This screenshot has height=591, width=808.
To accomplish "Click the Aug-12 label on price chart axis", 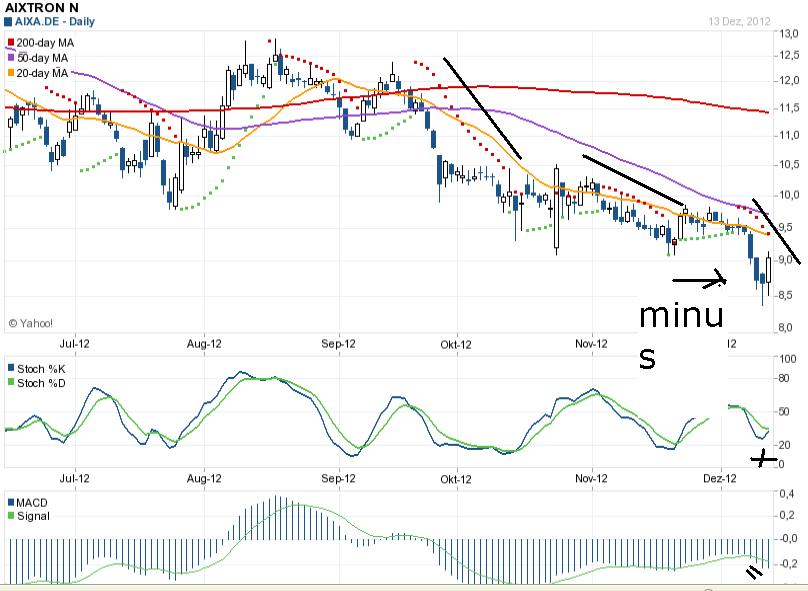I will pyautogui.click(x=204, y=344).
